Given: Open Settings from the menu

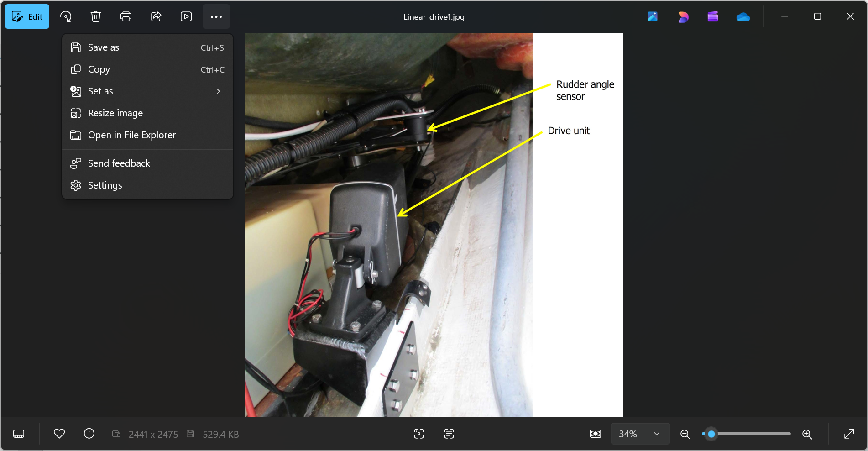Looking at the screenshot, I should click(x=147, y=185).
